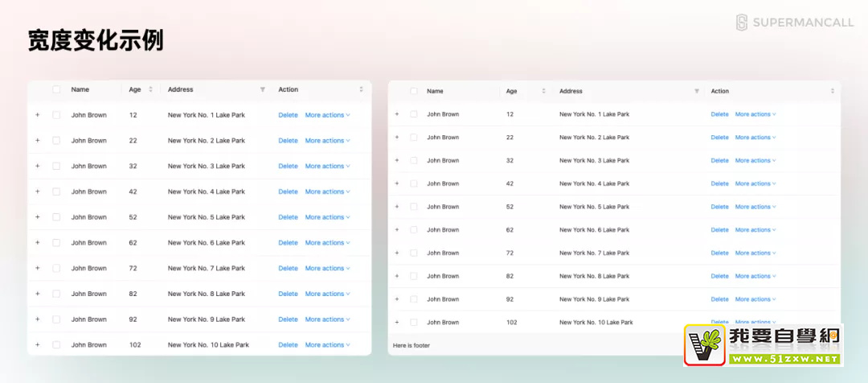Expand the age 62 row in right table
Screen dimensions: 868x383
[396, 230]
